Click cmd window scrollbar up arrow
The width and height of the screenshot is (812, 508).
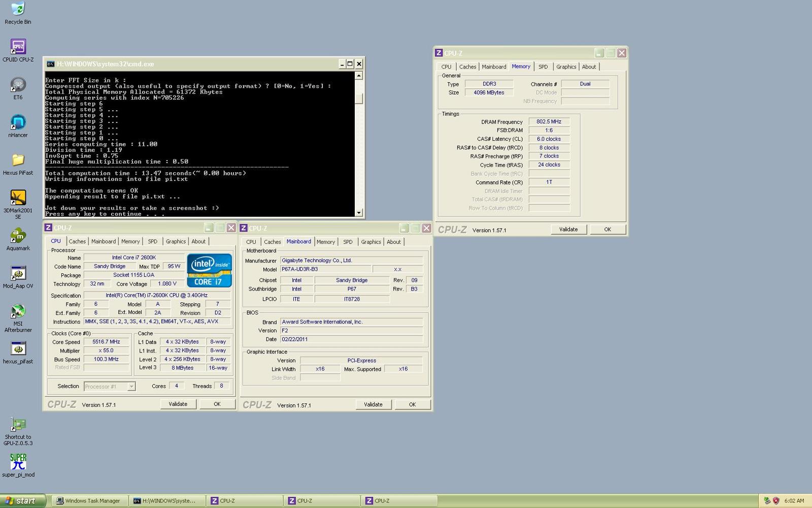pyautogui.click(x=359, y=76)
